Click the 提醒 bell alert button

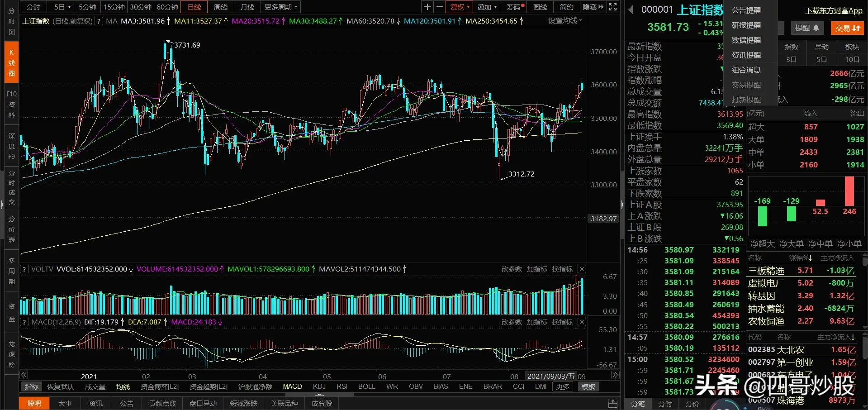point(806,28)
